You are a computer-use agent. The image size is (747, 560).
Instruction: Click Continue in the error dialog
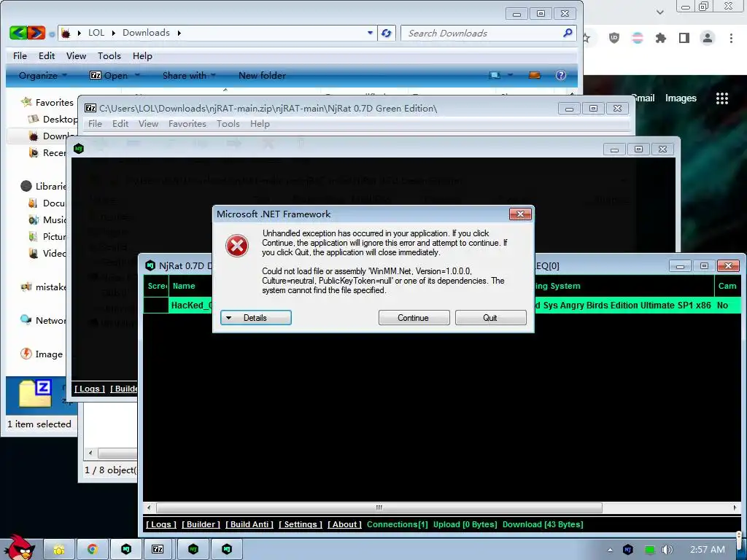414,318
